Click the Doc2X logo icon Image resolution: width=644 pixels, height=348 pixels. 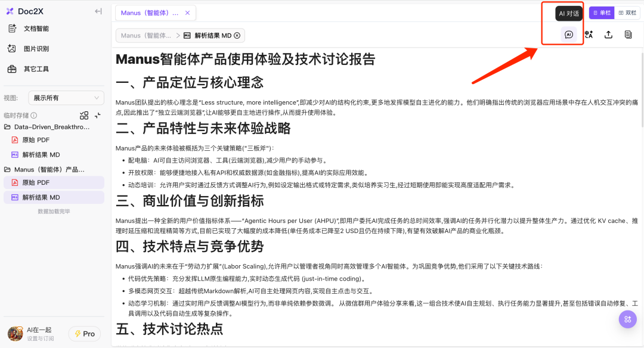click(x=10, y=11)
